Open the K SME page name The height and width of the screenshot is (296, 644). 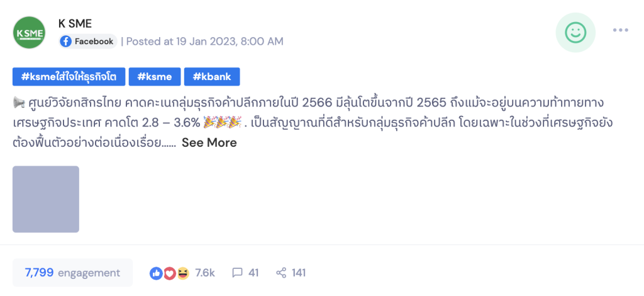click(x=75, y=24)
